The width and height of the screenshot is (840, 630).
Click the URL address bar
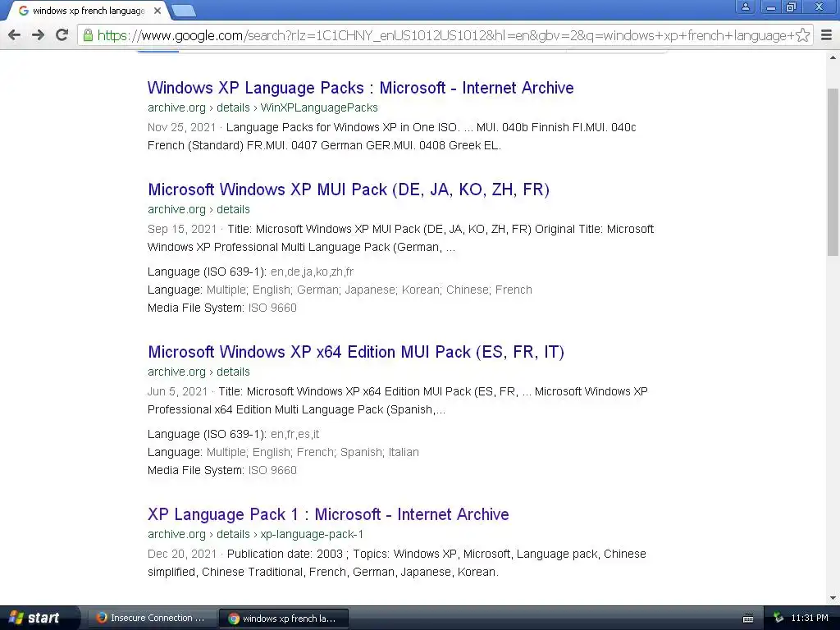tap(445, 35)
